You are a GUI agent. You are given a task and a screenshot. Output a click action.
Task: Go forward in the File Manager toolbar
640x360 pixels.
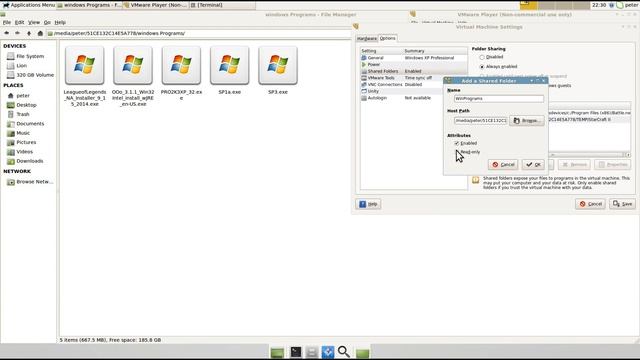(x=17, y=33)
